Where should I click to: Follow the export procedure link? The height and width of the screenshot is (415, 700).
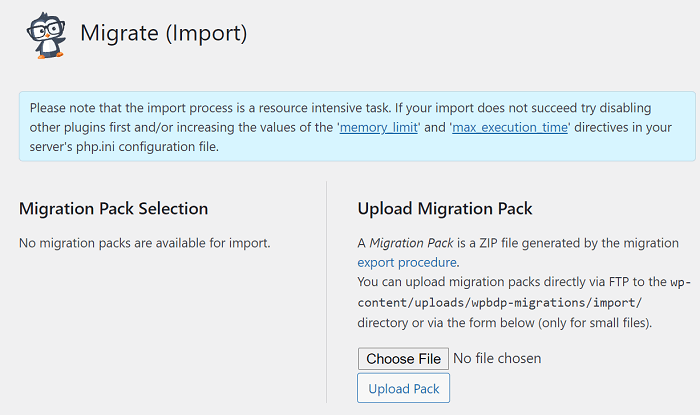(407, 262)
